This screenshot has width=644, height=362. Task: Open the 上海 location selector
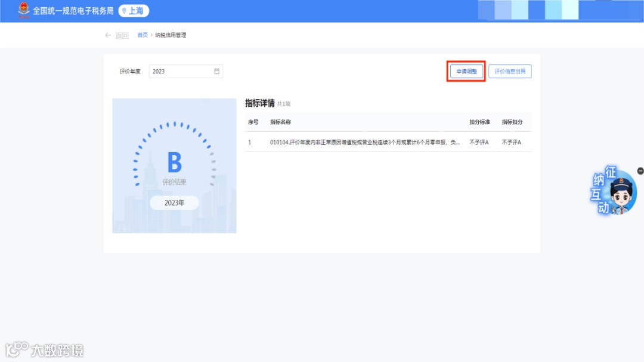point(134,11)
